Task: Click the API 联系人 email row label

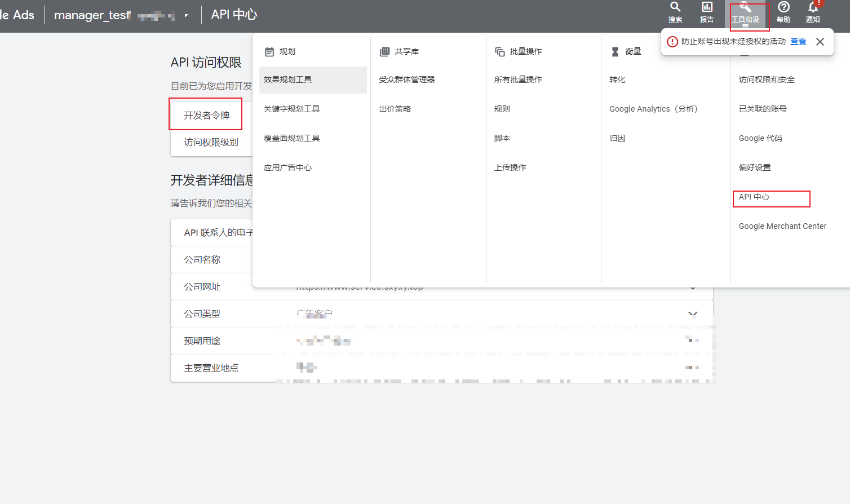Action: [x=218, y=233]
